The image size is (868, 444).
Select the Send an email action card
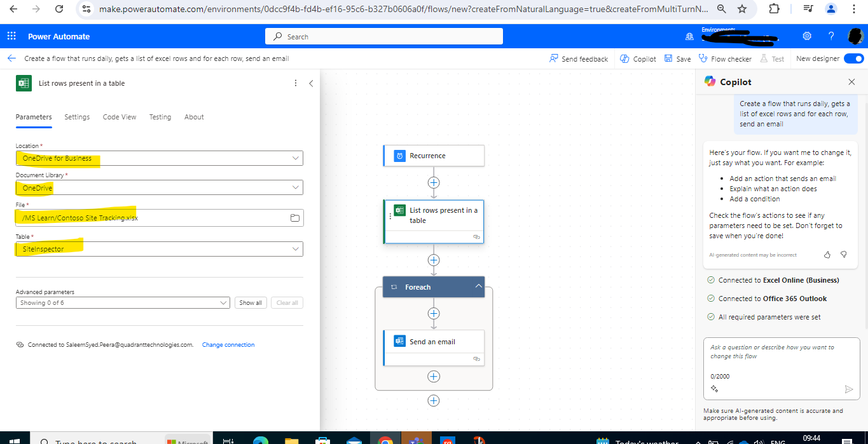click(434, 347)
